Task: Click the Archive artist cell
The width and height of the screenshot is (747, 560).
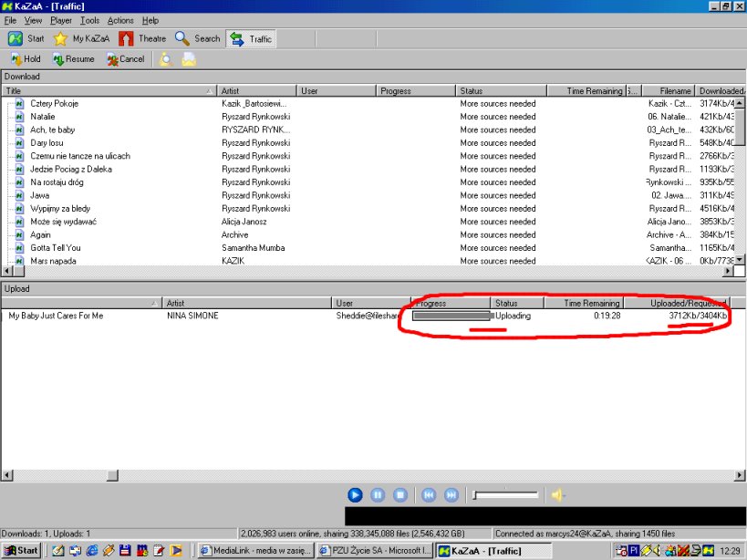Action: (x=235, y=234)
